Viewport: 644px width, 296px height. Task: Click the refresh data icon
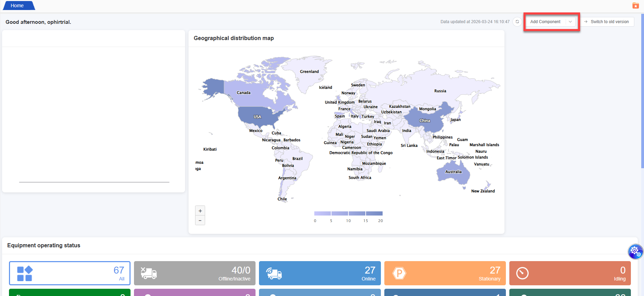[517, 22]
